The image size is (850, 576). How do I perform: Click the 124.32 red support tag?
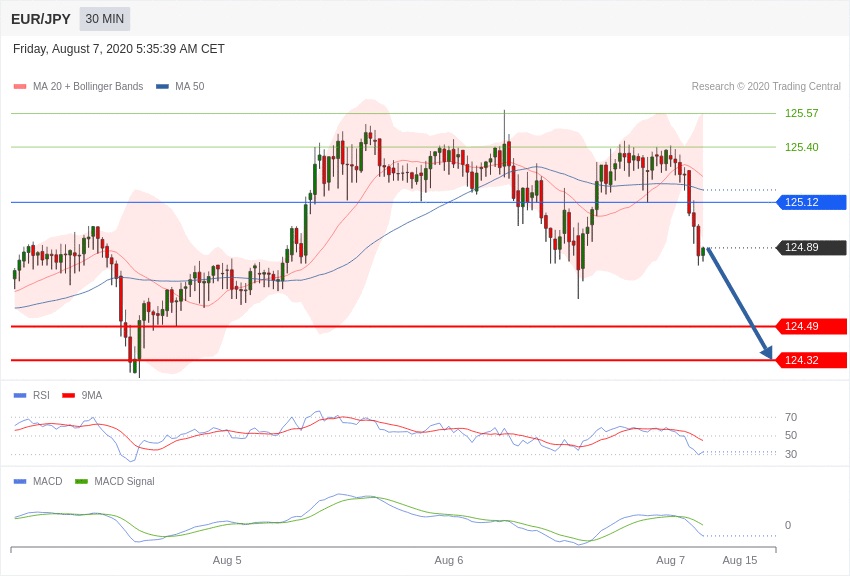pos(811,360)
